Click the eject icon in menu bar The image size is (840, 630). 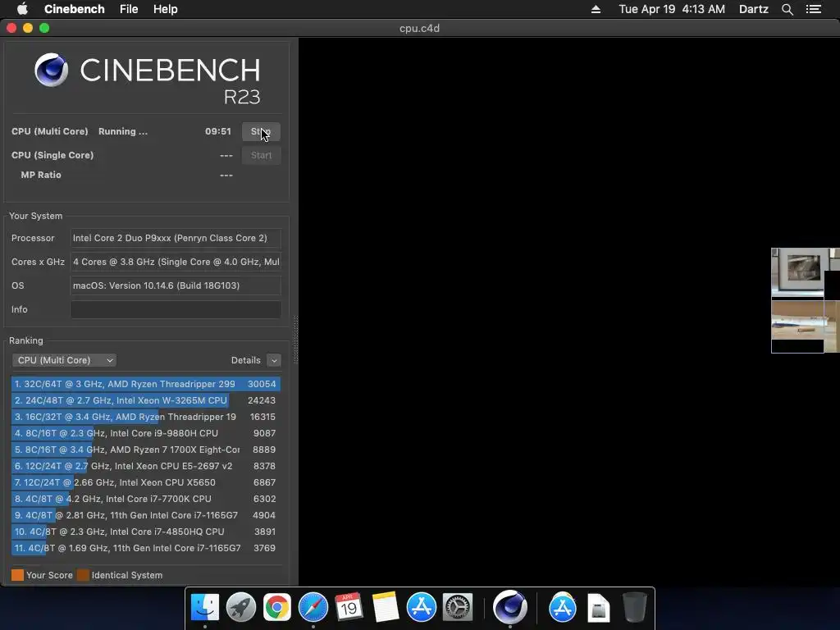pyautogui.click(x=596, y=9)
